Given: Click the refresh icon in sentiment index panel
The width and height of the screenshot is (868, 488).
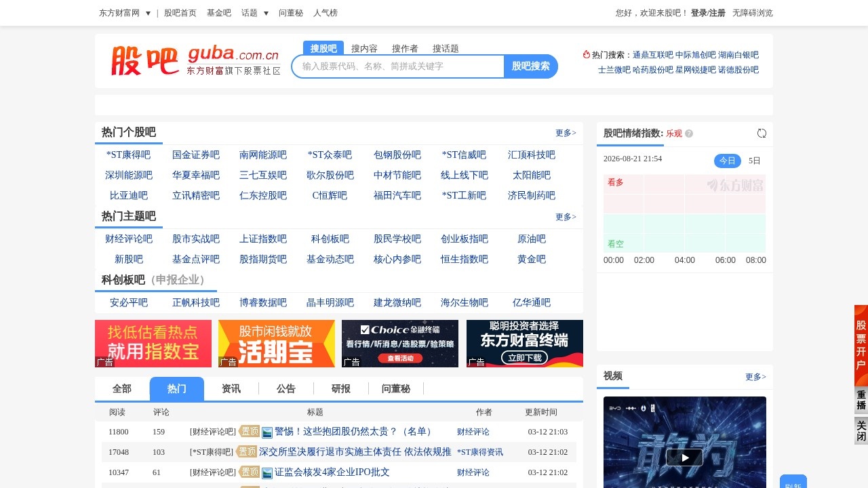Looking at the screenshot, I should [762, 134].
